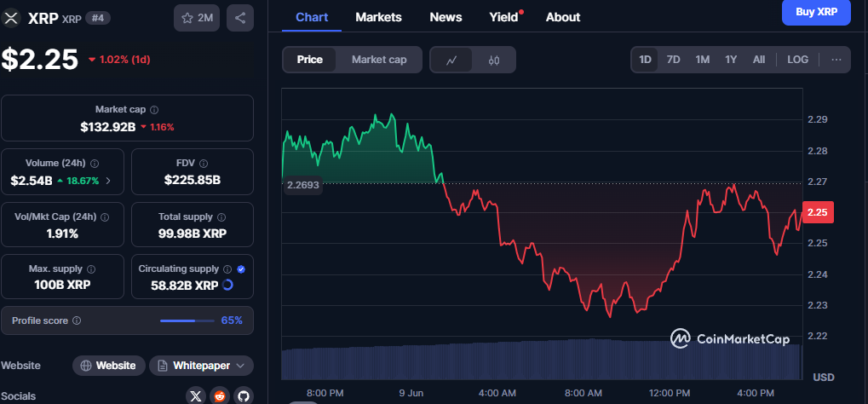The width and height of the screenshot is (868, 404).
Task: Switch to line chart view
Action: coord(451,60)
